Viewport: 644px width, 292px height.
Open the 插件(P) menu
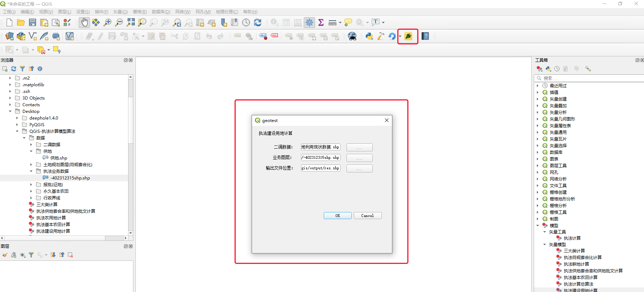[x=101, y=12]
